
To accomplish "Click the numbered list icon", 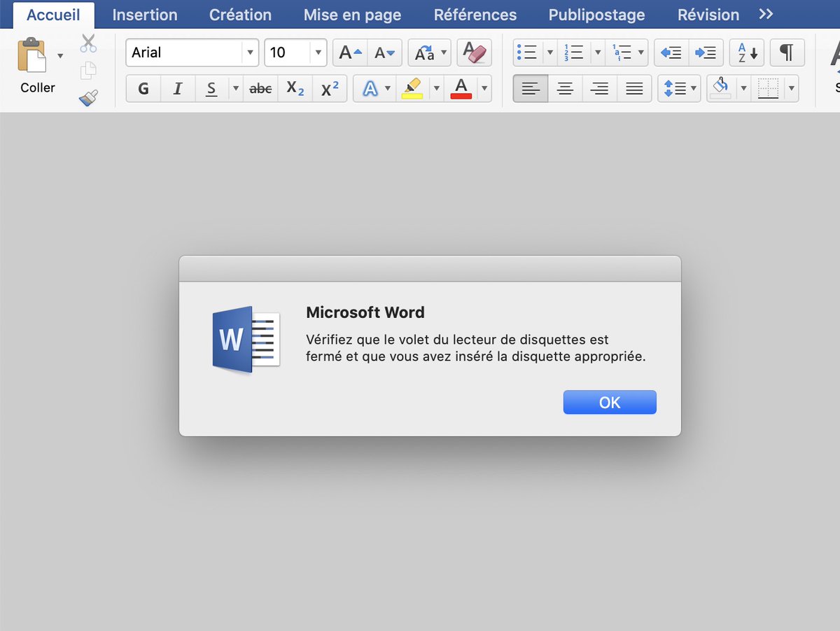I will click(x=574, y=53).
